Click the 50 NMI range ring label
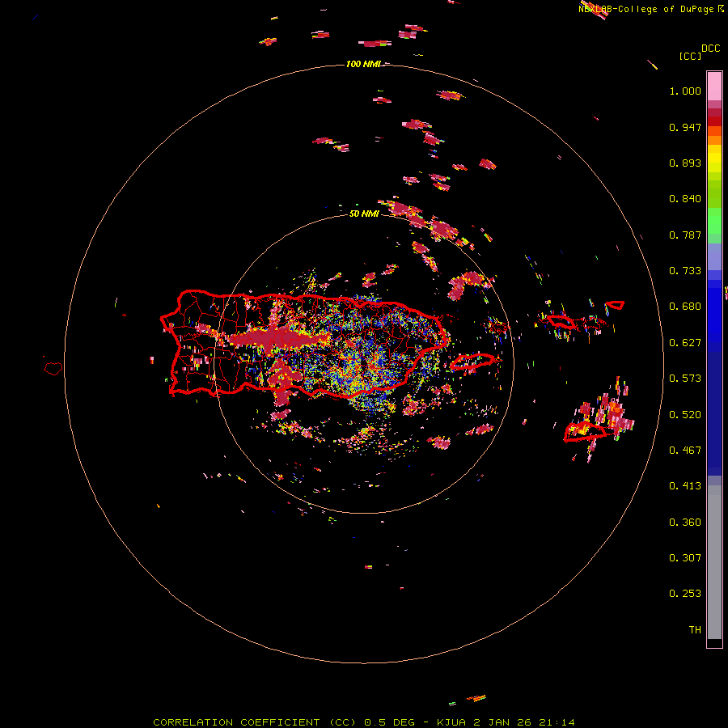The width and height of the screenshot is (728, 728). 364,214
